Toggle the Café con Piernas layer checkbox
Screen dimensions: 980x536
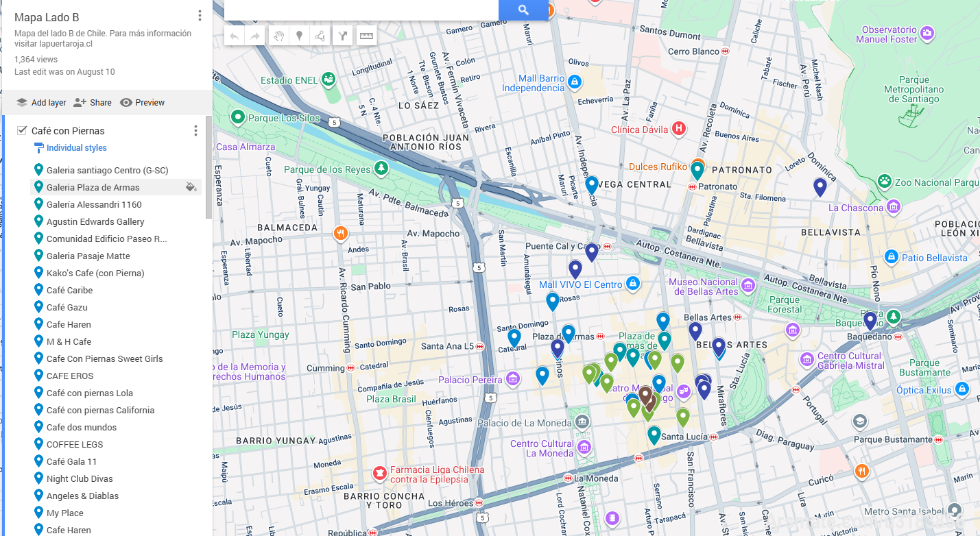[x=22, y=130]
